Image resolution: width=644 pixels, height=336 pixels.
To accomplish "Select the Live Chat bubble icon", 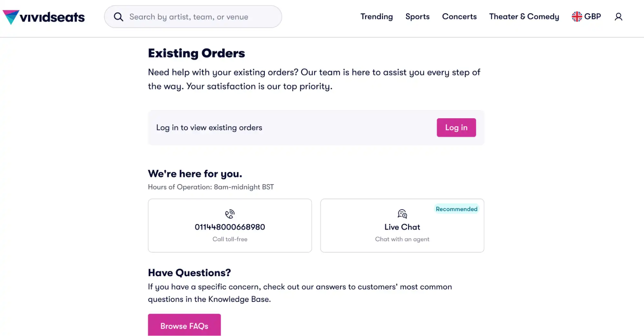I will (x=402, y=214).
